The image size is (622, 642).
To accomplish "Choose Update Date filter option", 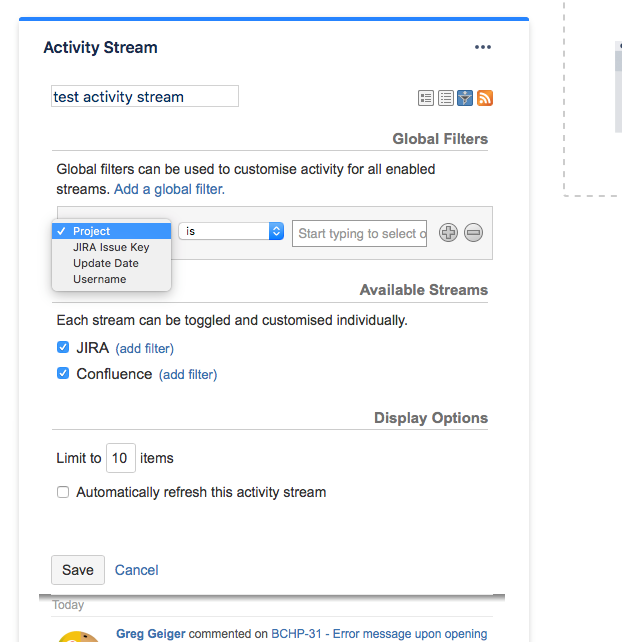I will [x=111, y=263].
